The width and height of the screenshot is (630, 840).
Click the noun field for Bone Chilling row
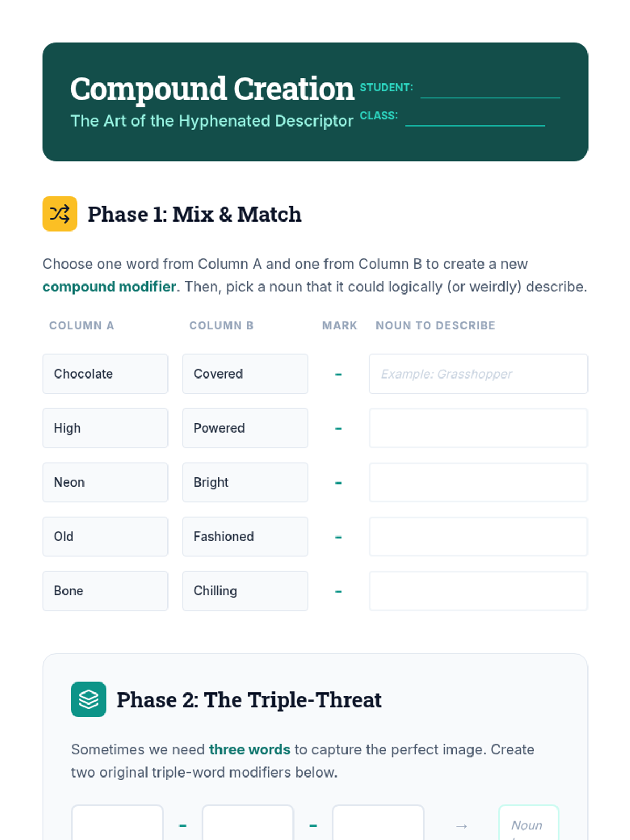[478, 591]
